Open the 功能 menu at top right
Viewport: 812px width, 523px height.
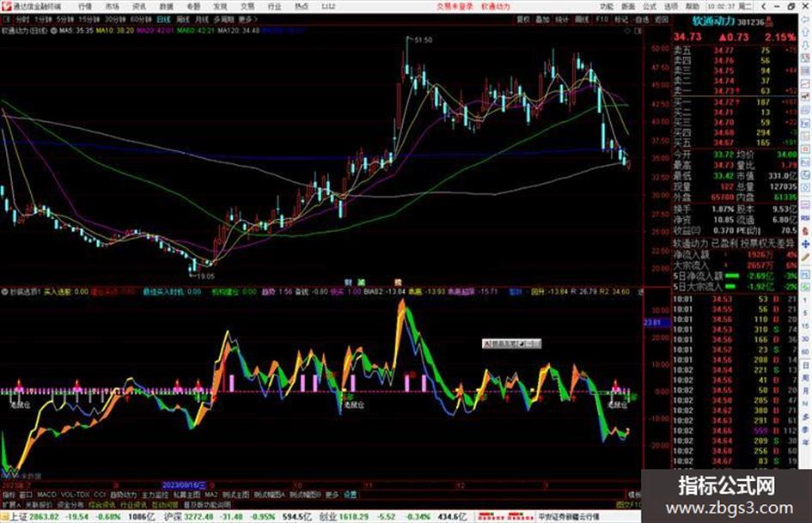pyautogui.click(x=607, y=6)
